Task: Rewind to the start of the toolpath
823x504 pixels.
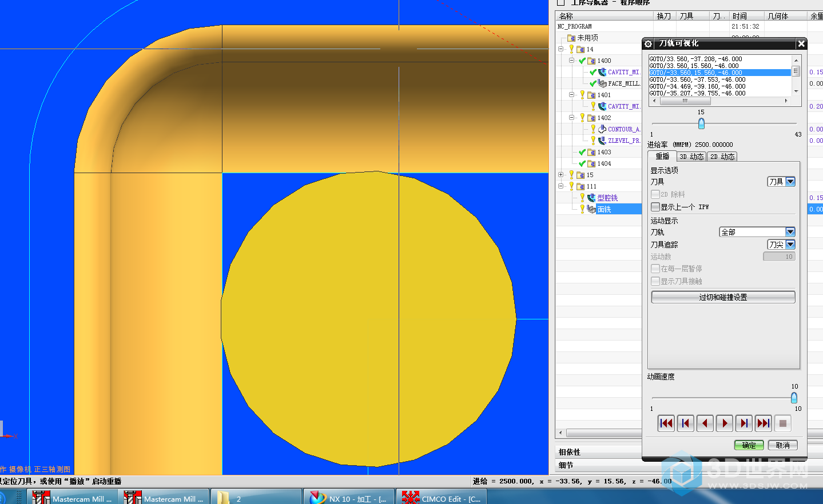Action: coord(666,423)
